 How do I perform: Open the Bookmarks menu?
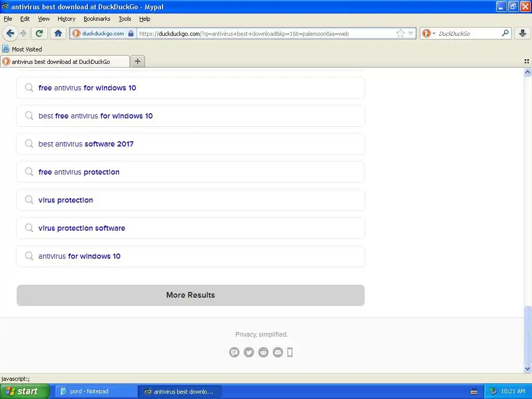point(97,19)
